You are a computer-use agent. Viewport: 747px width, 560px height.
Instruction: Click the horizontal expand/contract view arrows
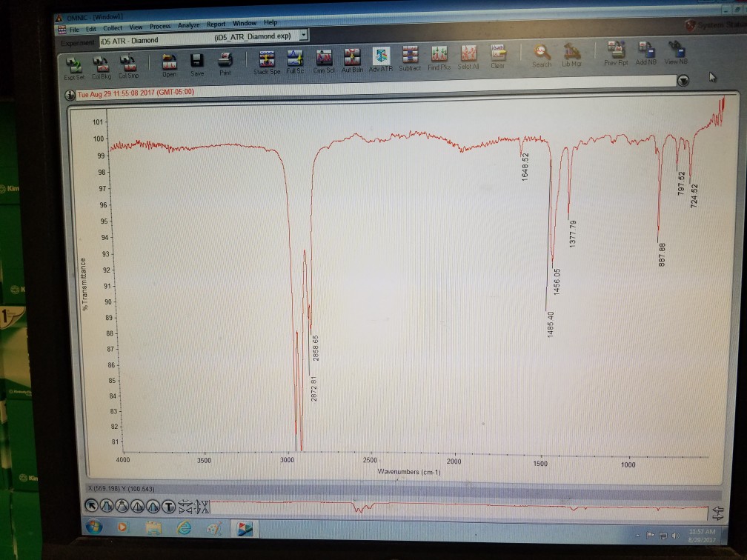click(185, 507)
